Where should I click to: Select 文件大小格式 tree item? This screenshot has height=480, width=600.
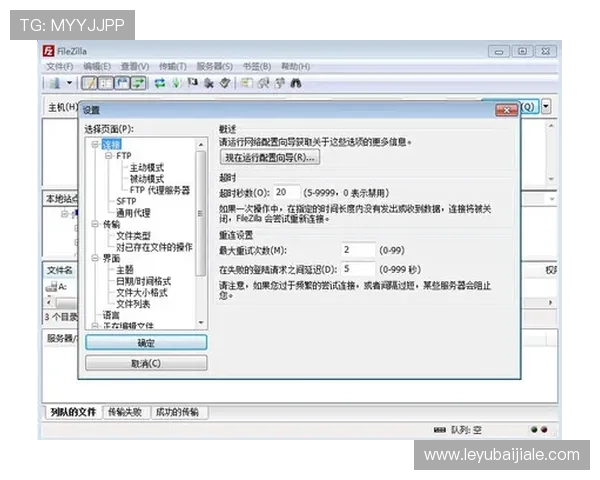point(142,293)
